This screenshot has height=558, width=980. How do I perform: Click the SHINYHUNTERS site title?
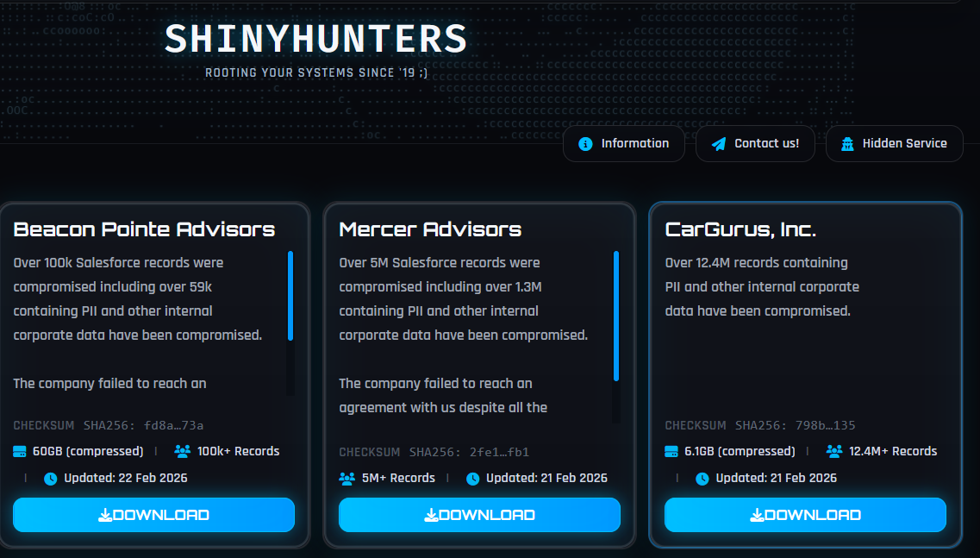click(x=317, y=39)
